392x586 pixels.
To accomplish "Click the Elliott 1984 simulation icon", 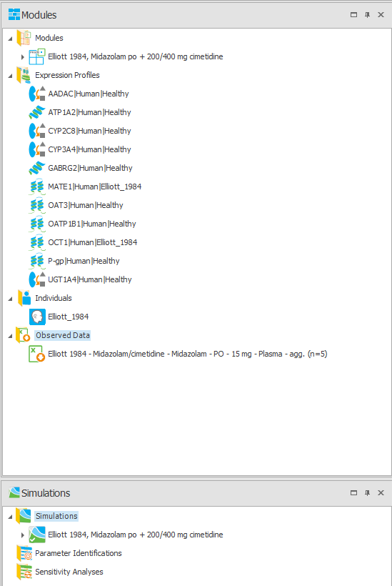I will pos(37,535).
